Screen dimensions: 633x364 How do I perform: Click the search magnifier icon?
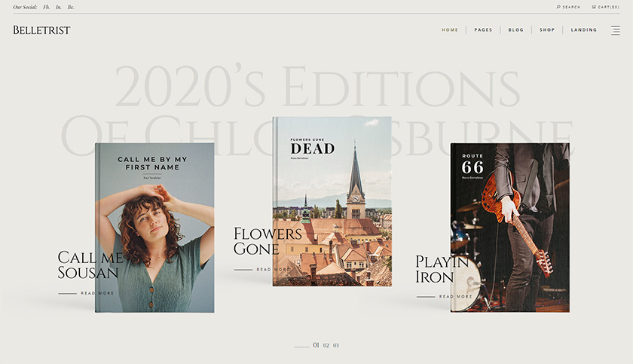[x=558, y=7]
